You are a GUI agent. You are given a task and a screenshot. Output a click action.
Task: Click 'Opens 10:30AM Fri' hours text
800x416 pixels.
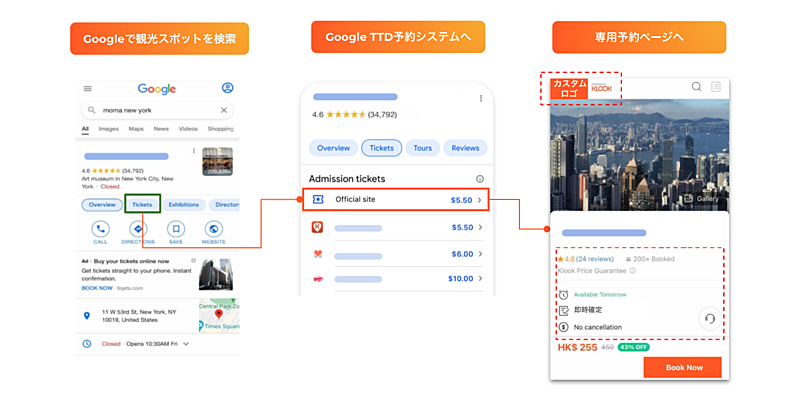click(152, 344)
